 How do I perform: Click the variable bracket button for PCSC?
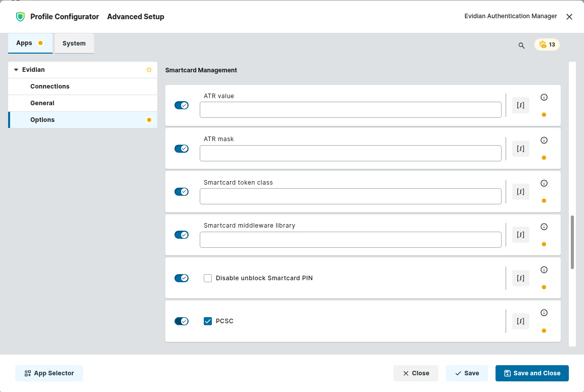[520, 321]
